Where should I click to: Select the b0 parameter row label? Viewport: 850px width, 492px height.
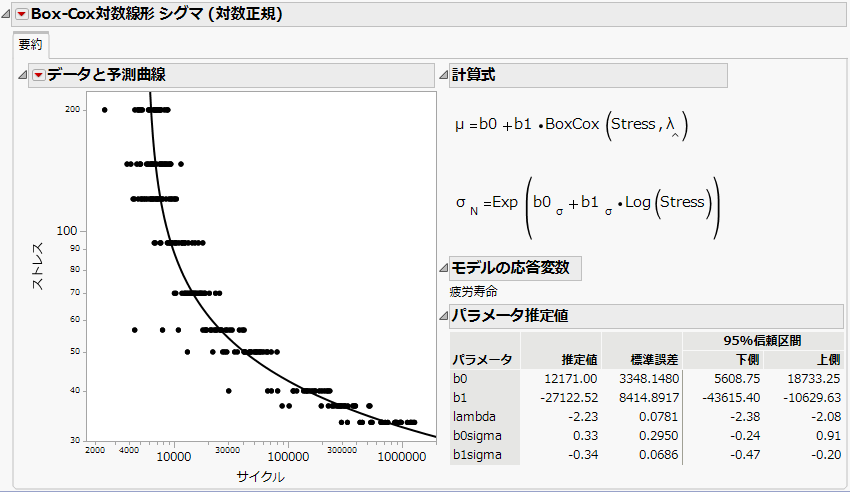coord(460,379)
